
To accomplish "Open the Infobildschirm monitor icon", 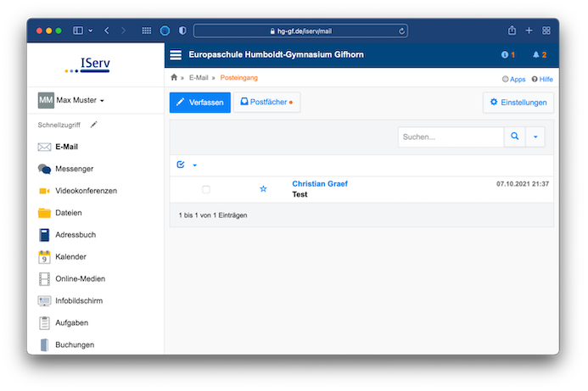I will 44,301.
